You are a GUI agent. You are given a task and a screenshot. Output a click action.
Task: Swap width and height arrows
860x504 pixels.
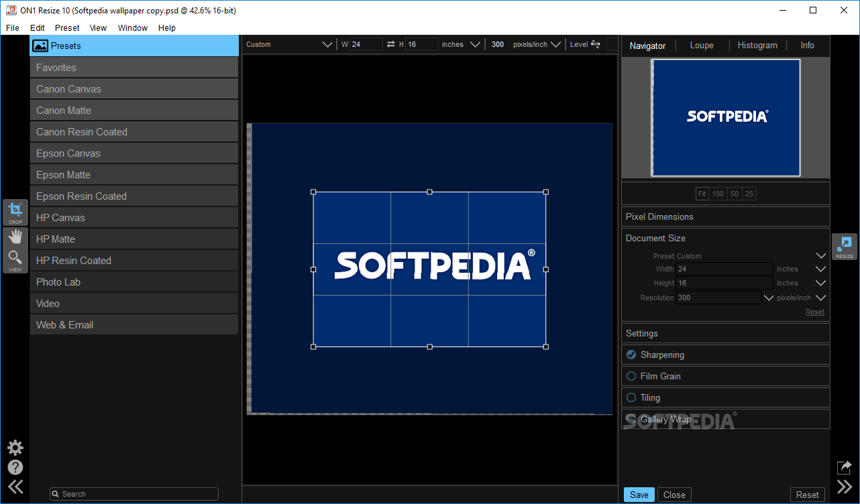(x=391, y=44)
